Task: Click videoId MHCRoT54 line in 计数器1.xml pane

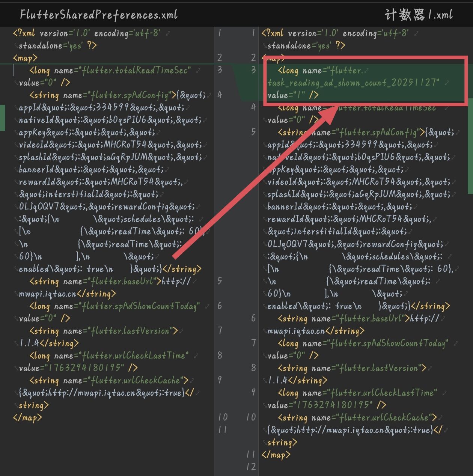Action: click(359, 182)
